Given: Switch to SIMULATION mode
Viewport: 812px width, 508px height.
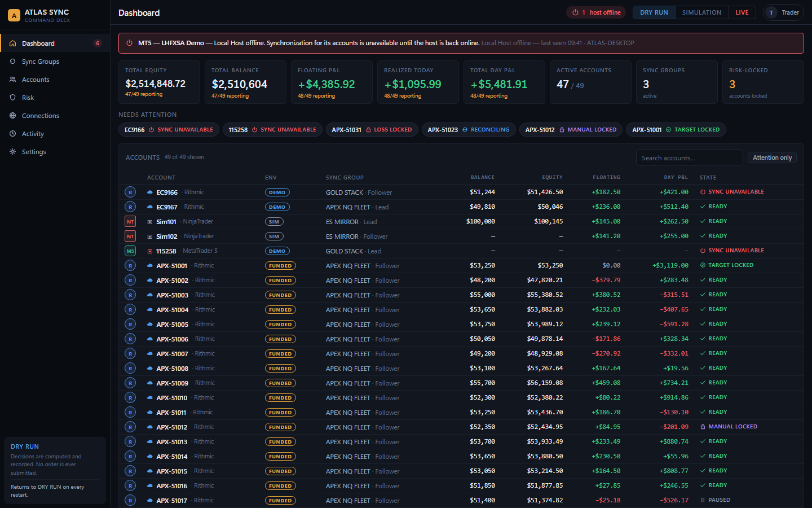Looking at the screenshot, I should (x=701, y=12).
